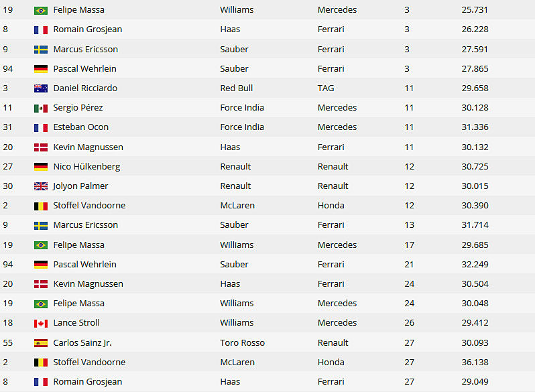The width and height of the screenshot is (535, 392).
Task: Open Lance Stroll driver name link
Action: pyautogui.click(x=76, y=323)
